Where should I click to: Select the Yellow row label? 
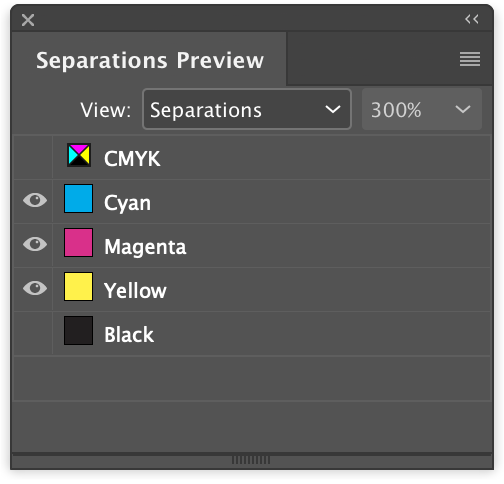pos(135,291)
